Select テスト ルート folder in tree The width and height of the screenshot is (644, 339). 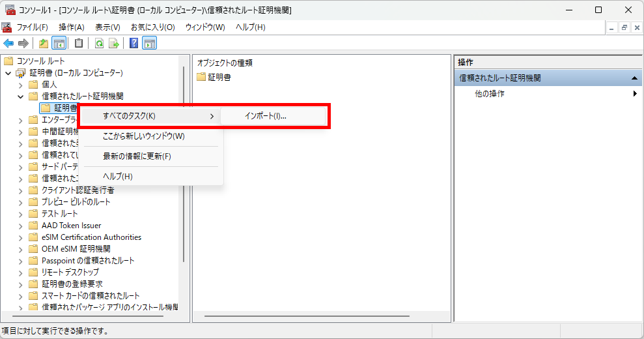tap(59, 214)
